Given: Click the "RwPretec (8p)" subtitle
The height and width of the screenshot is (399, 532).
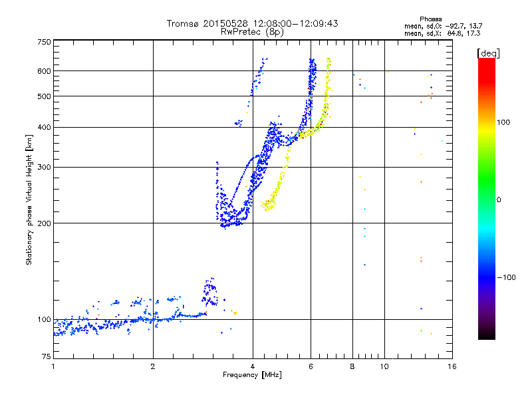Looking at the screenshot, I should [252, 32].
